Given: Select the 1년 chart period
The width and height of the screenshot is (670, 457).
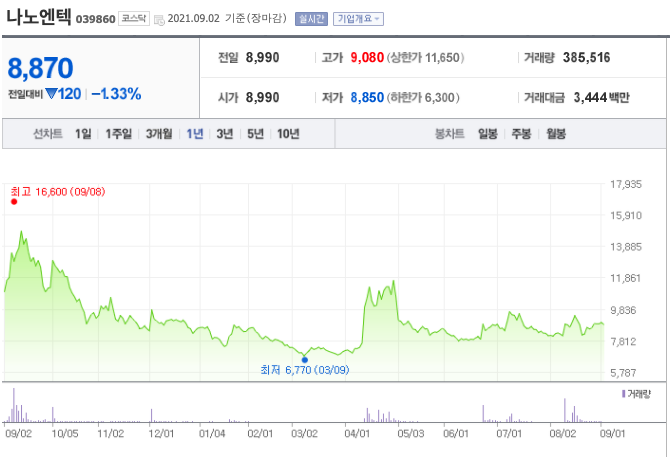Looking at the screenshot, I should coord(195,134).
